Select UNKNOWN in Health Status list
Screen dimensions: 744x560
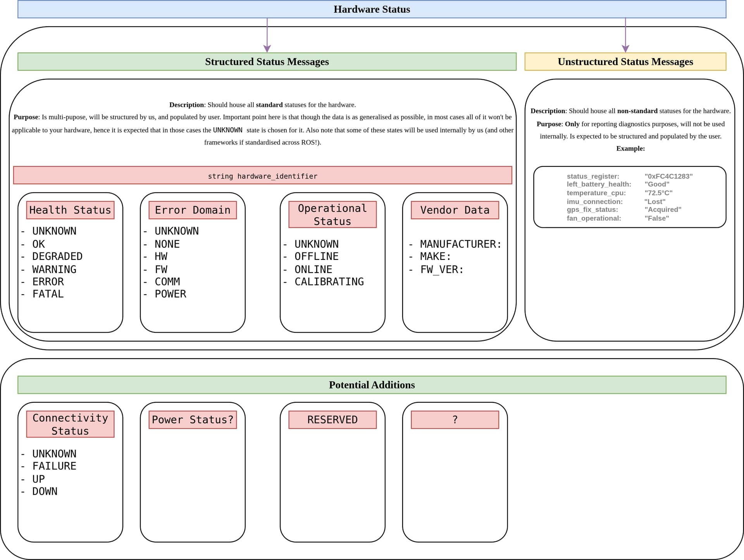coord(54,231)
